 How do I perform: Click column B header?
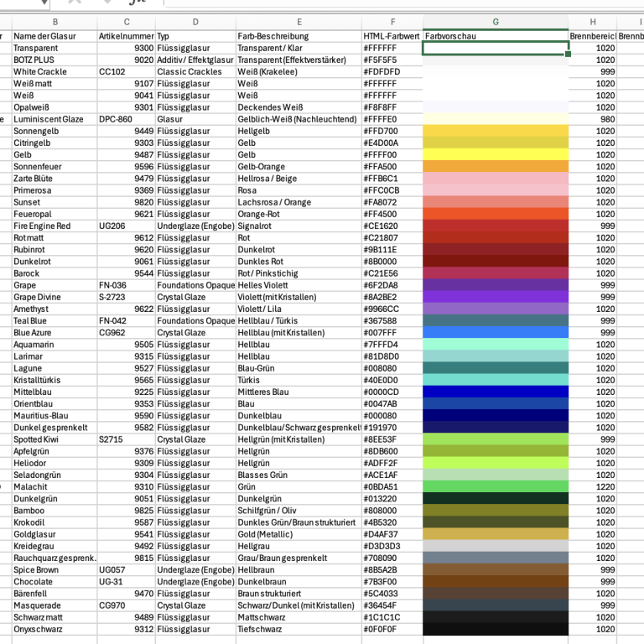point(55,22)
